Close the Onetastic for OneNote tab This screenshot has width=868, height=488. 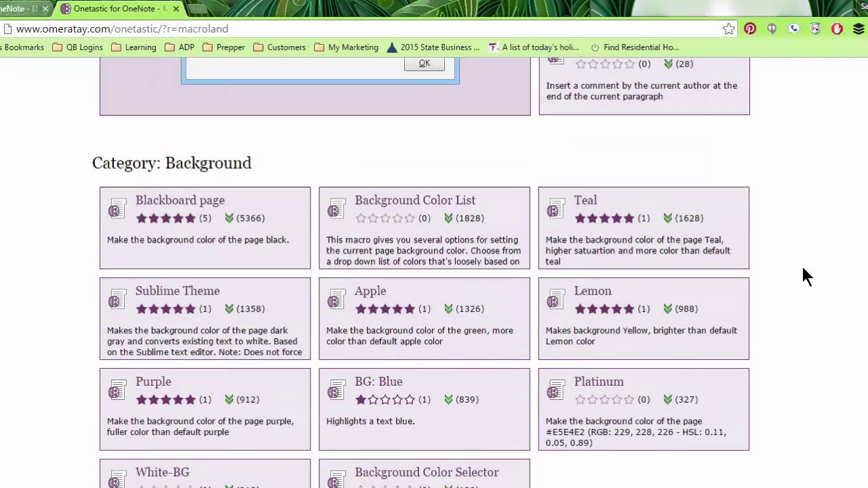tap(176, 9)
